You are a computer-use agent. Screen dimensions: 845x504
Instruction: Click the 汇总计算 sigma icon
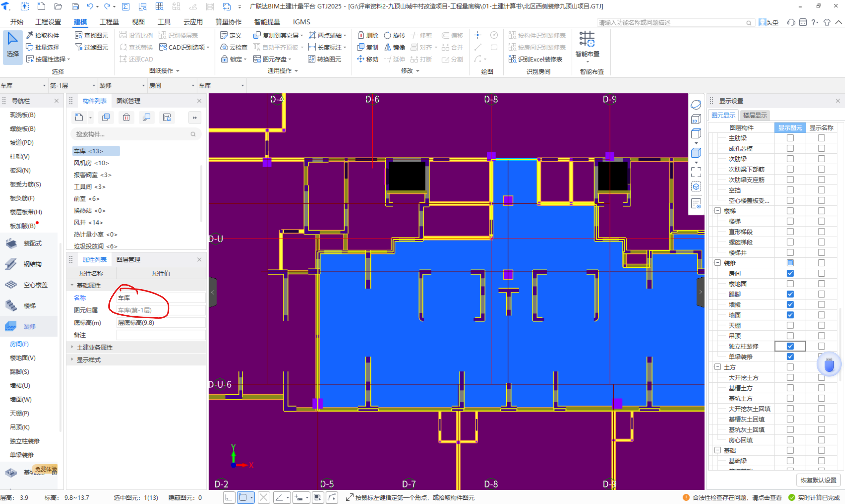pyautogui.click(x=126, y=7)
